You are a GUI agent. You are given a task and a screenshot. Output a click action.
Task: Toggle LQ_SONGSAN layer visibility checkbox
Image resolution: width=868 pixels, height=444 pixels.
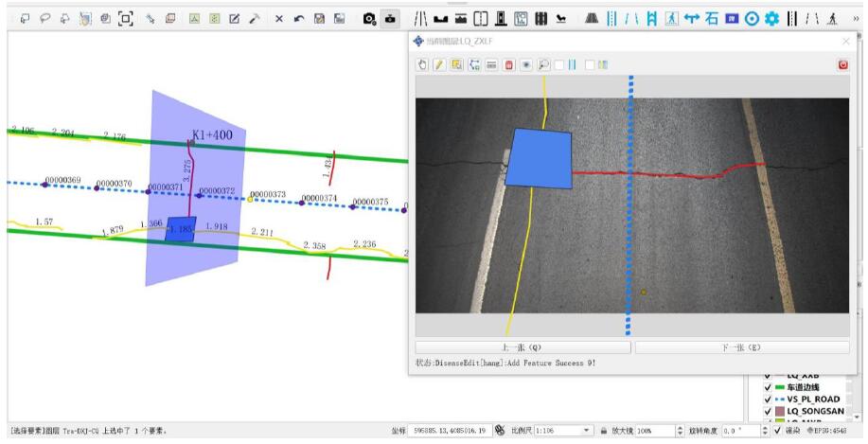[768, 411]
